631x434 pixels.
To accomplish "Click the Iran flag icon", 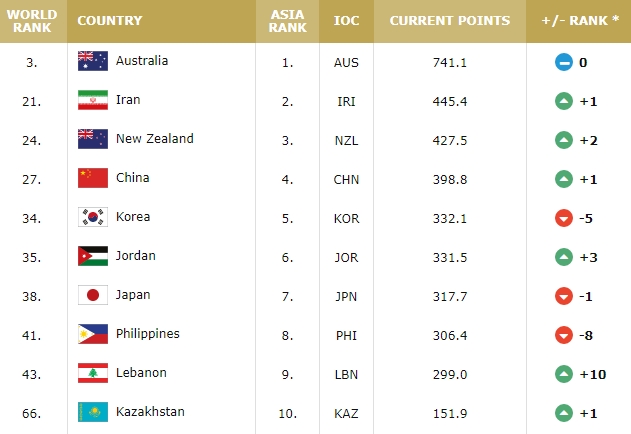I will click(93, 100).
